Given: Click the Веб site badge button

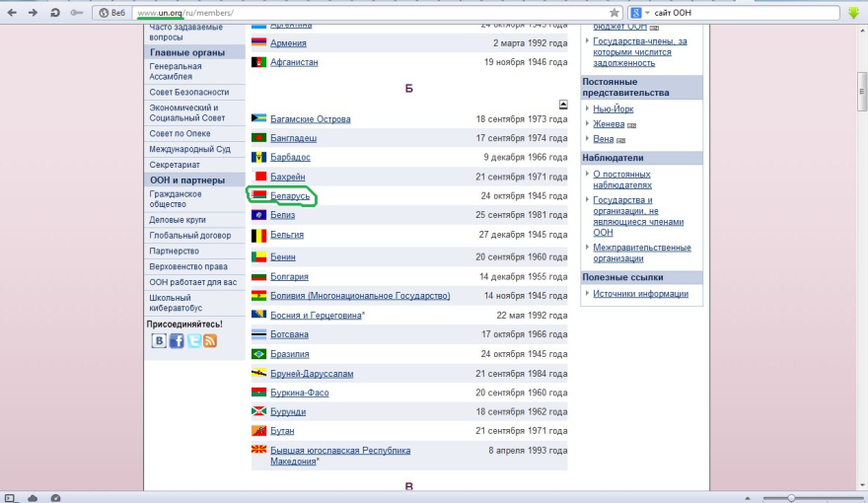Looking at the screenshot, I should (111, 13).
